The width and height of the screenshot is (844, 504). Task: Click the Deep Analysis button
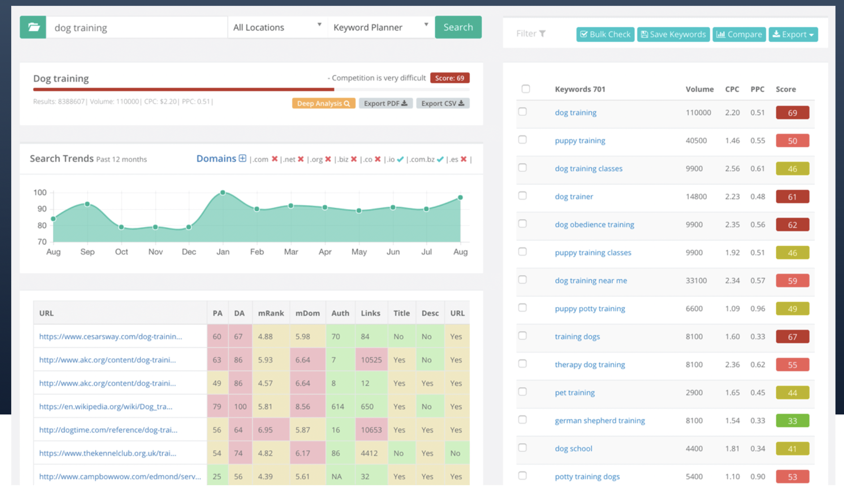coord(323,103)
